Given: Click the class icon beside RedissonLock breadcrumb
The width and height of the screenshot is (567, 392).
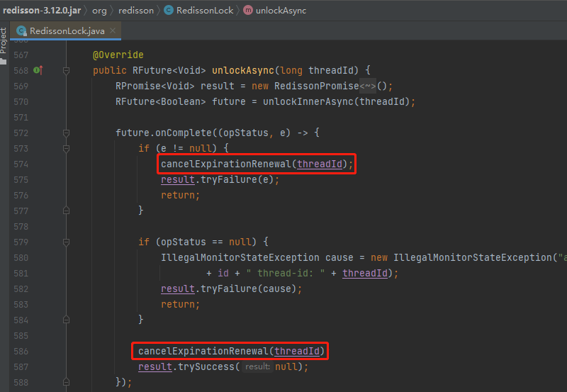Looking at the screenshot, I should (x=169, y=10).
